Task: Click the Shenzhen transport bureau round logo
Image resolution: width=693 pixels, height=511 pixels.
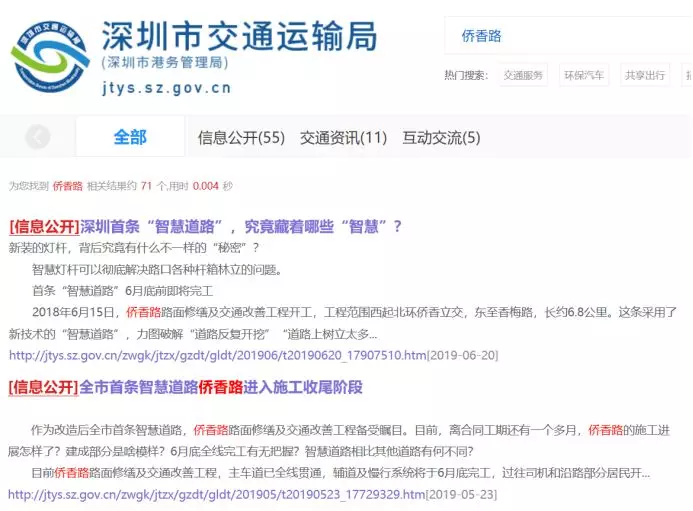Action: 50,57
